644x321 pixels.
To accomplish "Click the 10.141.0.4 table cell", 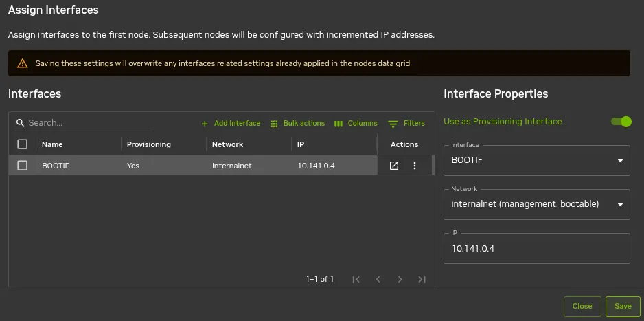I will (x=317, y=166).
